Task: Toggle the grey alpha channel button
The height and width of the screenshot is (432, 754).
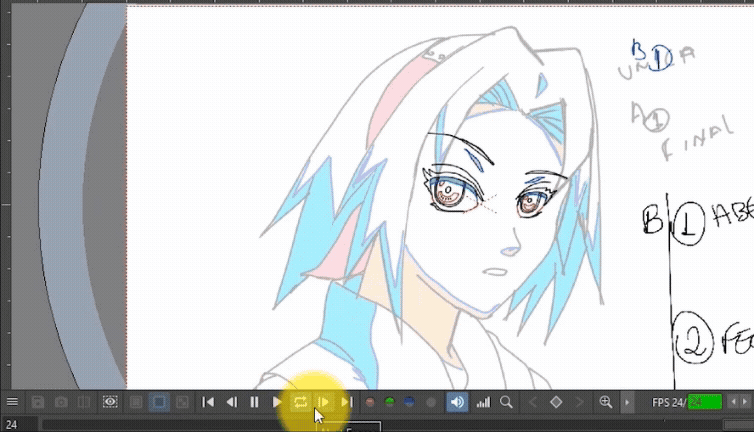Action: (x=431, y=402)
